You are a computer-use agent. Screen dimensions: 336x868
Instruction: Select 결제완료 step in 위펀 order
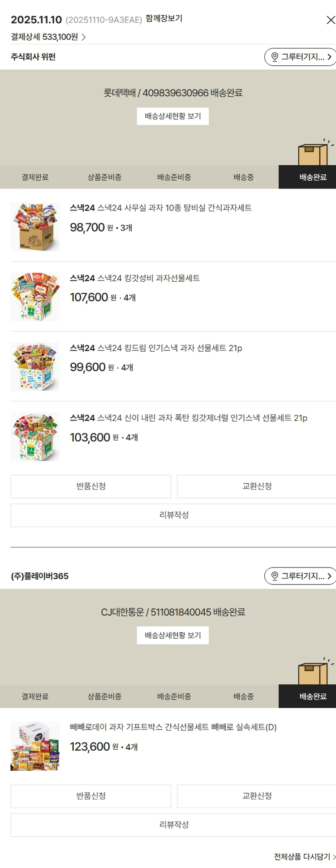(x=35, y=177)
